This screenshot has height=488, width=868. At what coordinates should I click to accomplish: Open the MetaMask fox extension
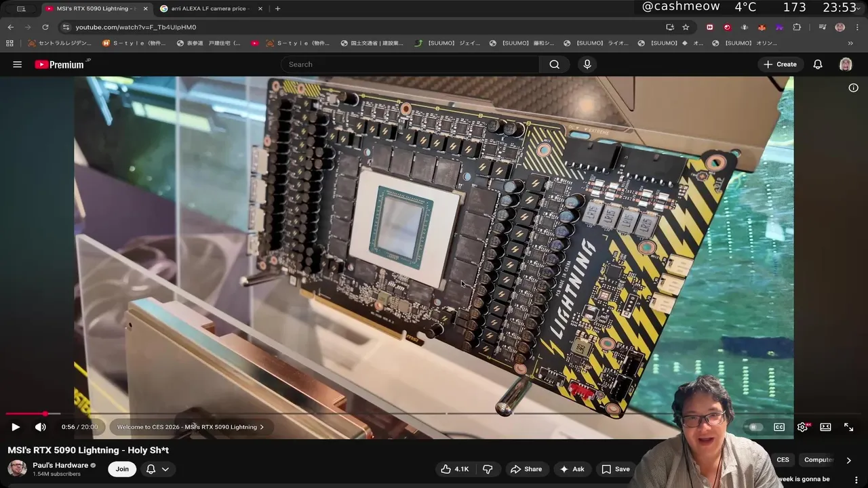click(762, 27)
